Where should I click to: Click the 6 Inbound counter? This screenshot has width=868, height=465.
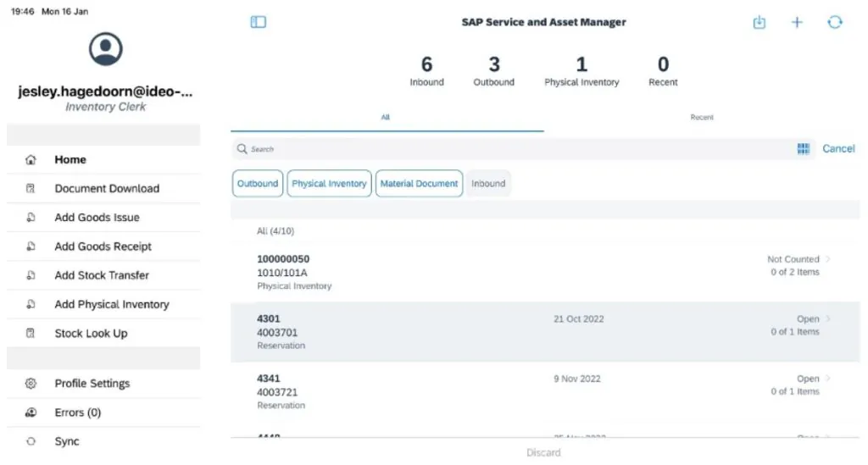[427, 71]
